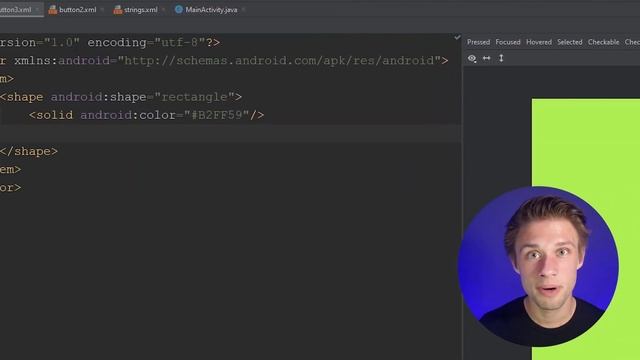Toggle the Selected state in preview

570,42
